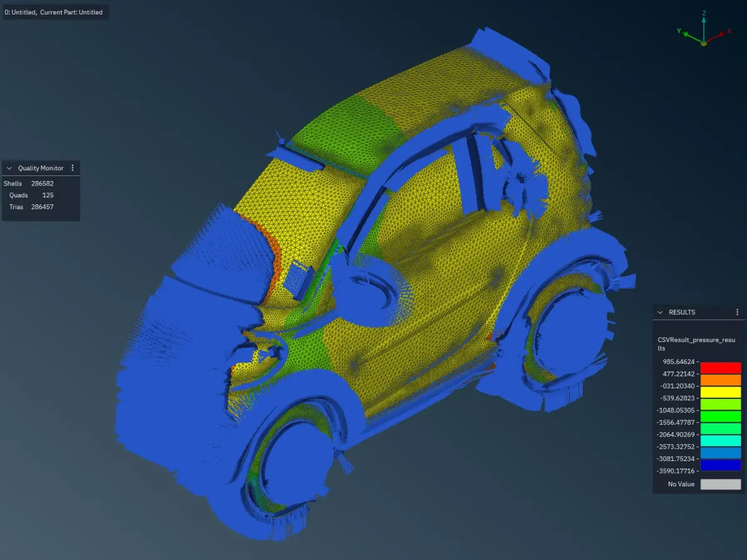Click the 985.64624 legend maximum value
Screen dimensions: 747x560
pyautogui.click(x=679, y=361)
